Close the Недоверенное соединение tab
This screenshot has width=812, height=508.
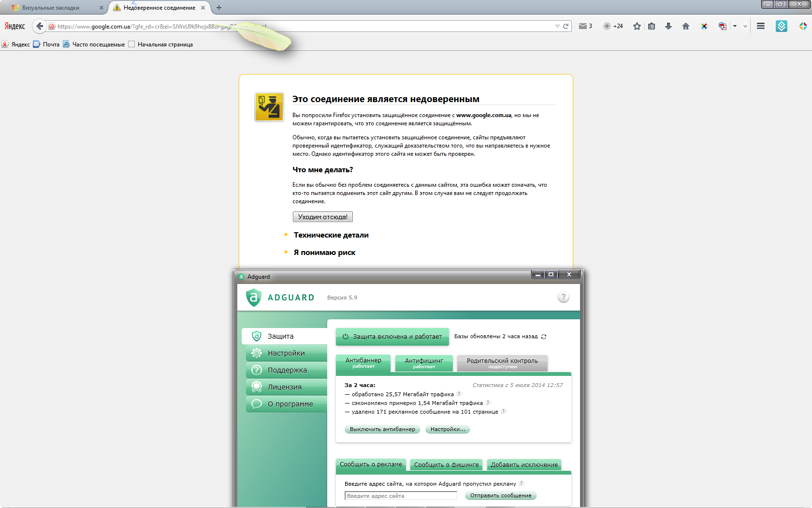[x=203, y=8]
